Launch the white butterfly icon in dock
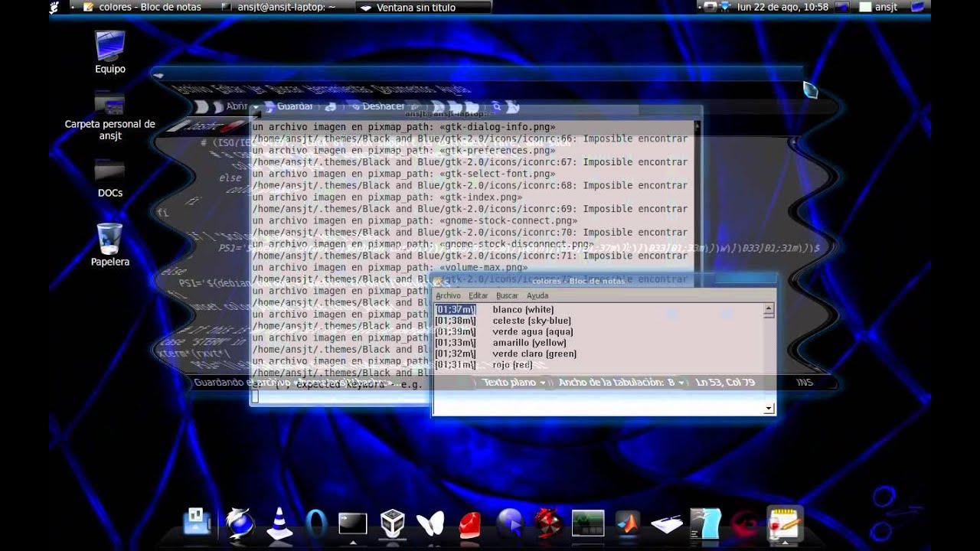980x551 pixels. (x=430, y=524)
